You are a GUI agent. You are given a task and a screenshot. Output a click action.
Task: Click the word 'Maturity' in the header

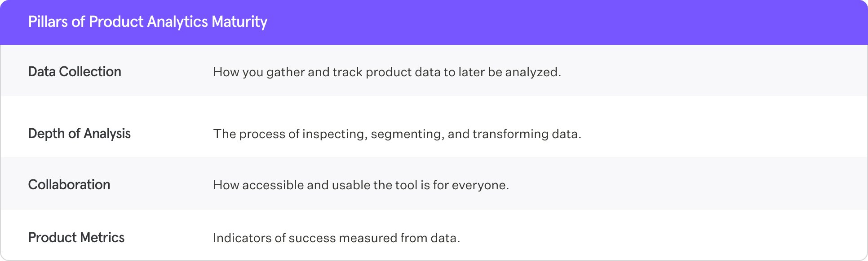239,22
